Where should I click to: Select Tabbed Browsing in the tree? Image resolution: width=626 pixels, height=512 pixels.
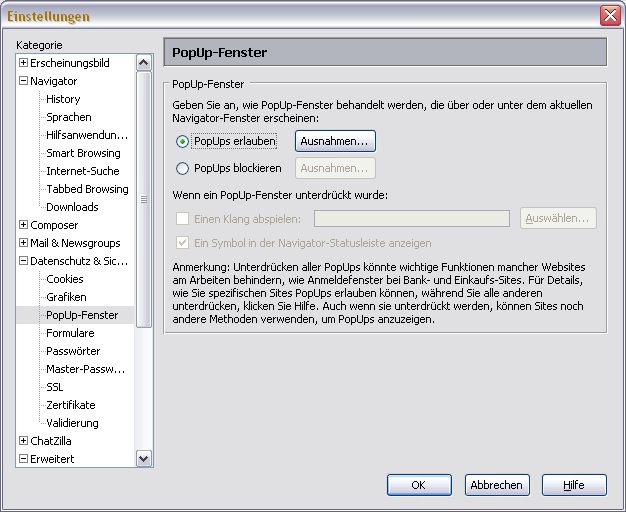[x=87, y=189]
